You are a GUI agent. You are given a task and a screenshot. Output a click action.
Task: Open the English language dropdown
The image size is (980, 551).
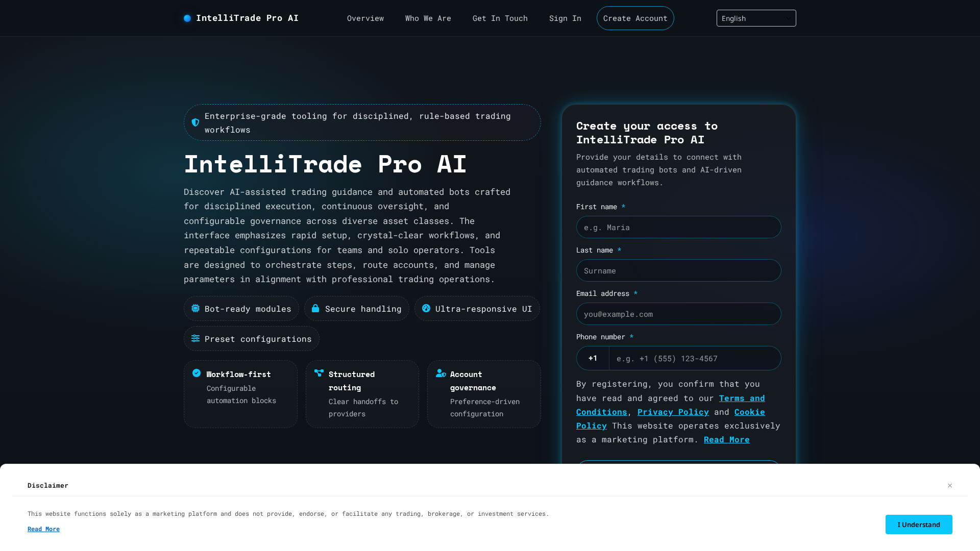click(756, 18)
